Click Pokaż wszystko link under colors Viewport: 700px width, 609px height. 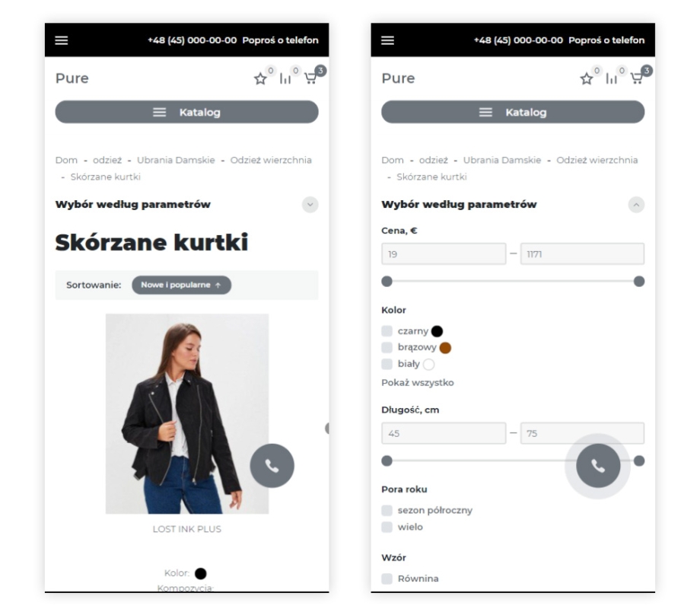click(x=418, y=382)
